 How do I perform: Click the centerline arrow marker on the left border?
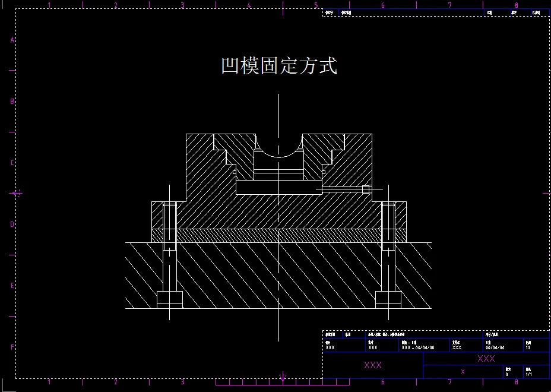[15, 193]
